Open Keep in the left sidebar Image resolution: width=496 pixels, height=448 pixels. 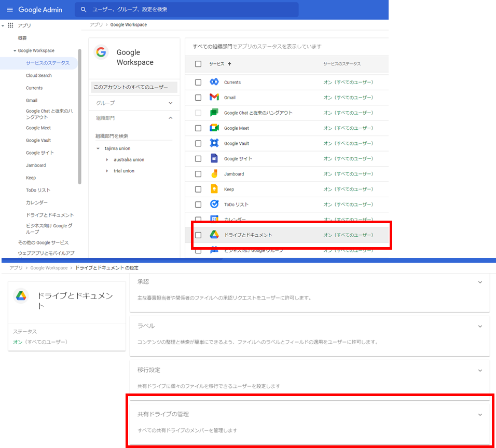click(x=31, y=178)
